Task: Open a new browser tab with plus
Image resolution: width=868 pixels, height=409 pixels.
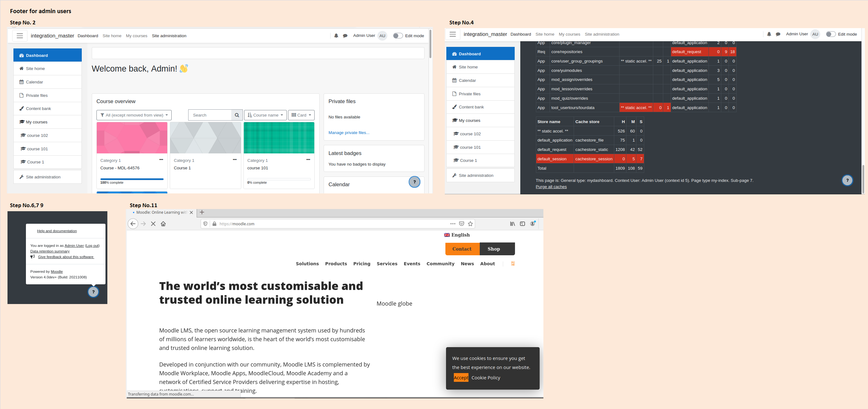Action: click(x=202, y=212)
